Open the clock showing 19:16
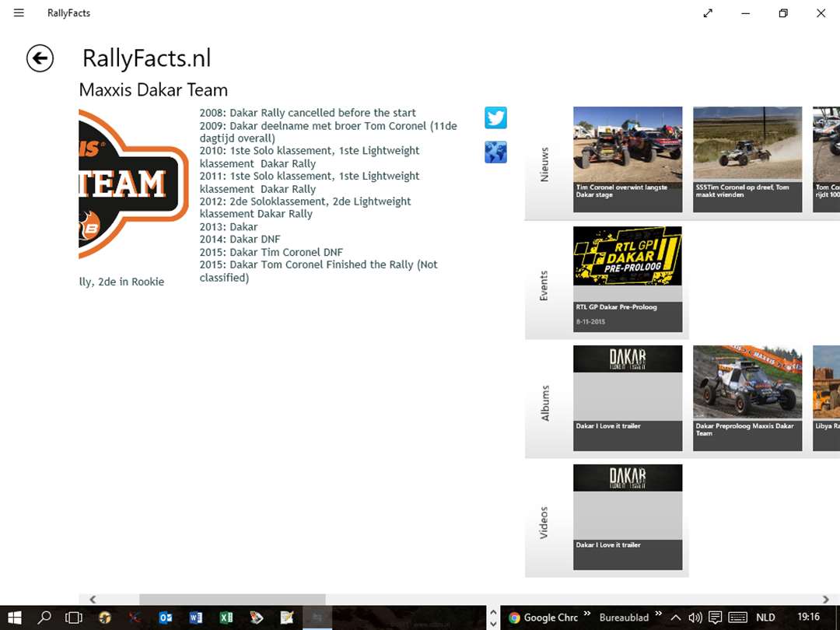Screen dimensions: 840x630 (808, 617)
